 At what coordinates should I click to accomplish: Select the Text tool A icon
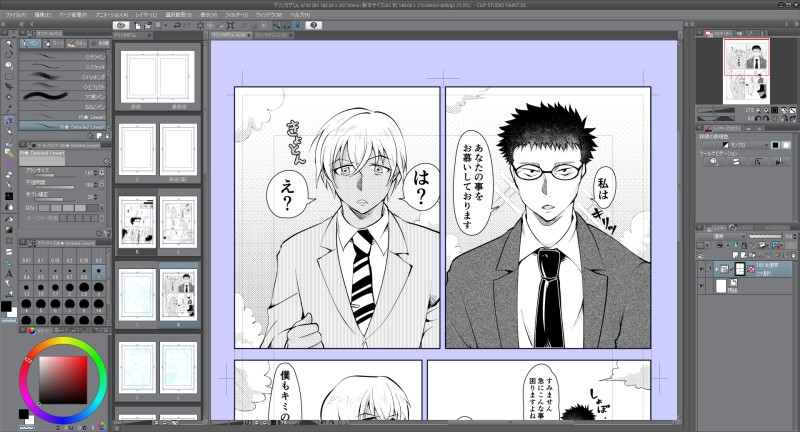(9, 273)
